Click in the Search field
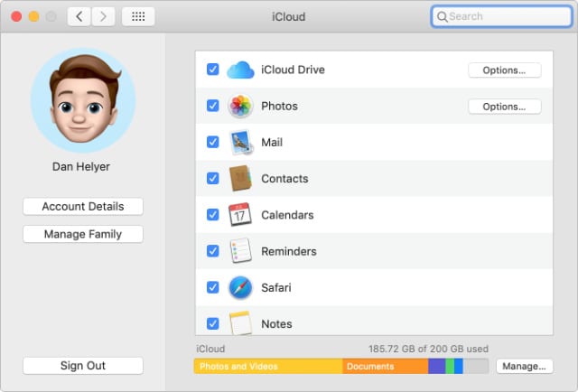This screenshot has height=392, width=578. point(502,16)
